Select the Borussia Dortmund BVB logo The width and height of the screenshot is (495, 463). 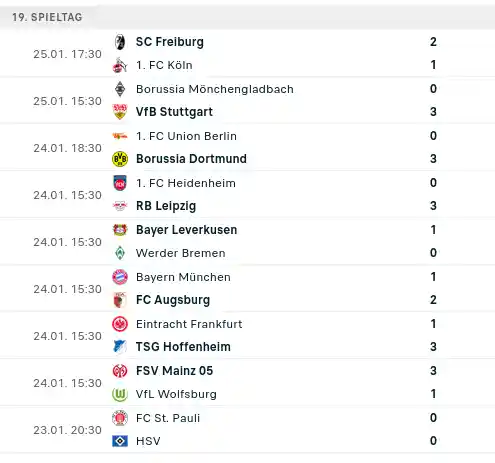[120, 159]
